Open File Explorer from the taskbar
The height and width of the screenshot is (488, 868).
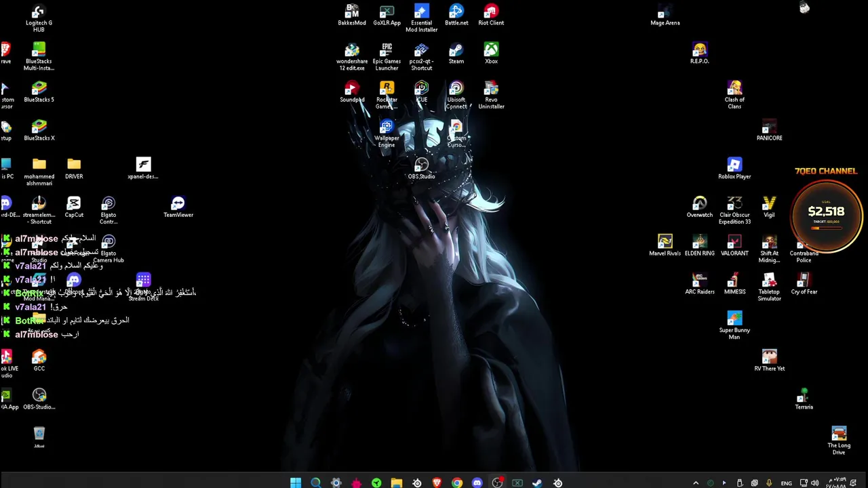point(397,483)
